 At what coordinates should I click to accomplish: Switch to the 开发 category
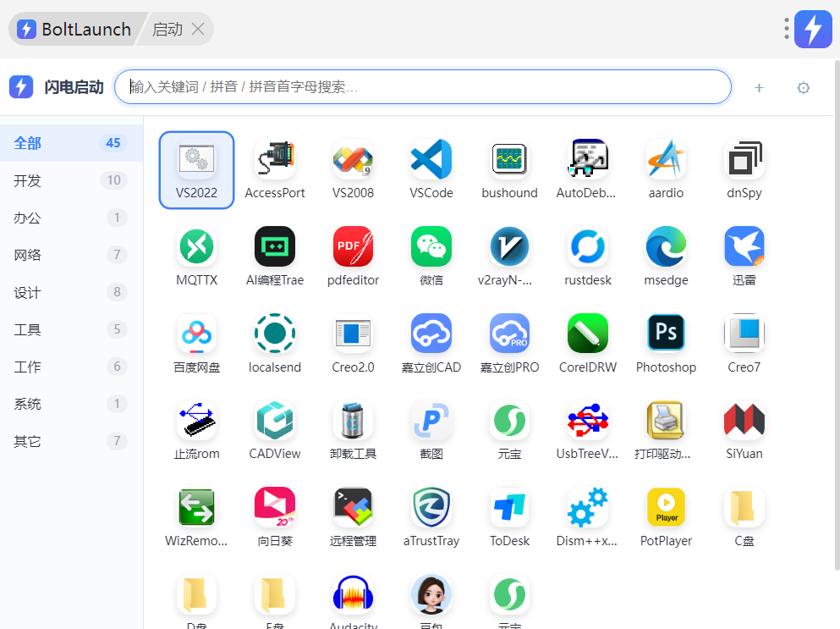tap(71, 180)
